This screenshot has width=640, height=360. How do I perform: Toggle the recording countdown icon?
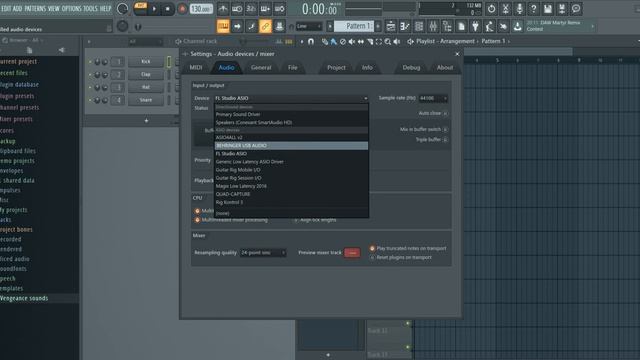point(251,9)
